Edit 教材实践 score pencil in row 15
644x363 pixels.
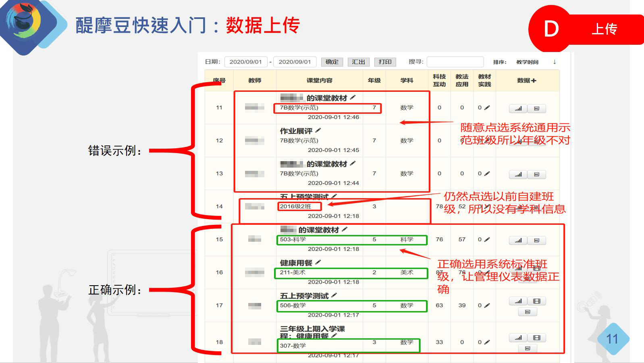pos(487,239)
